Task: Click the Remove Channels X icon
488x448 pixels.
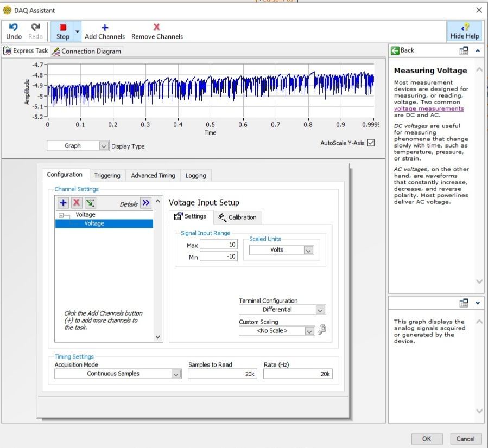Action: click(x=157, y=27)
